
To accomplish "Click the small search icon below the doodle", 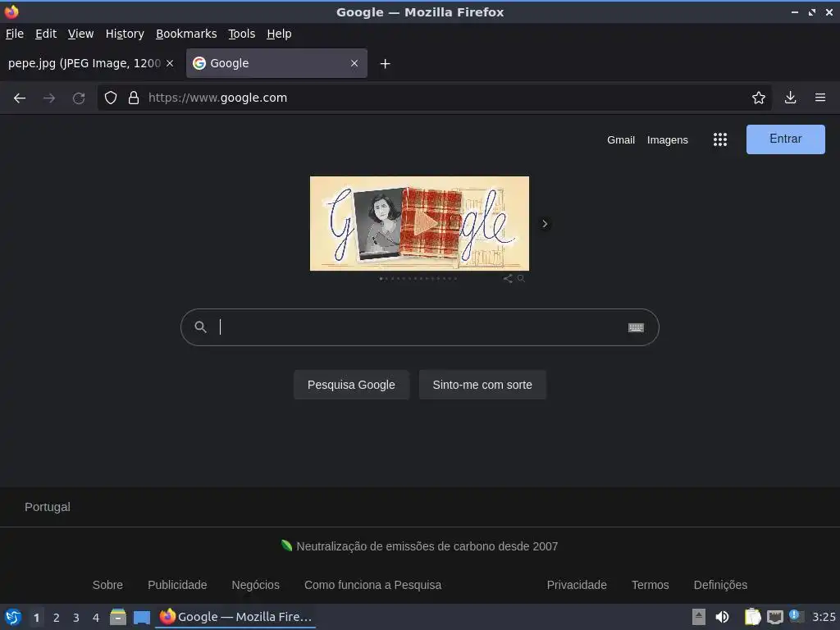I will (x=521, y=279).
